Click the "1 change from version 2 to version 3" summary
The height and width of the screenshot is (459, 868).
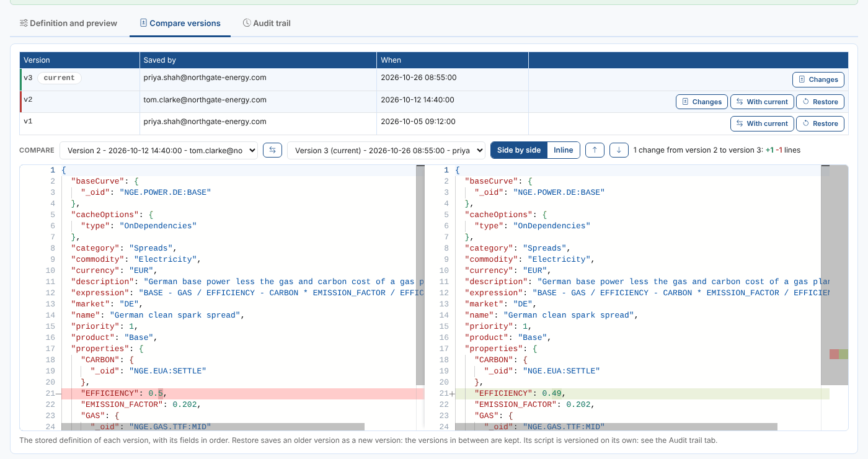[x=717, y=150]
